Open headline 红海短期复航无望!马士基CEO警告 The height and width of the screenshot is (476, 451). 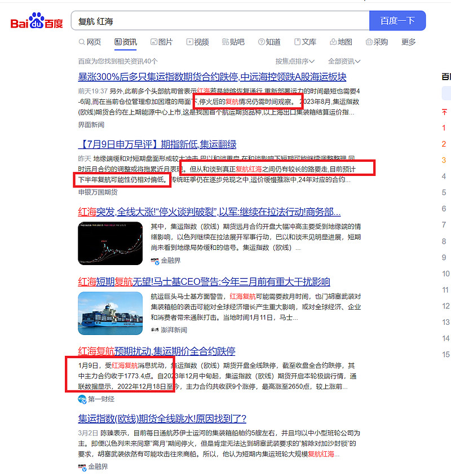point(204,281)
